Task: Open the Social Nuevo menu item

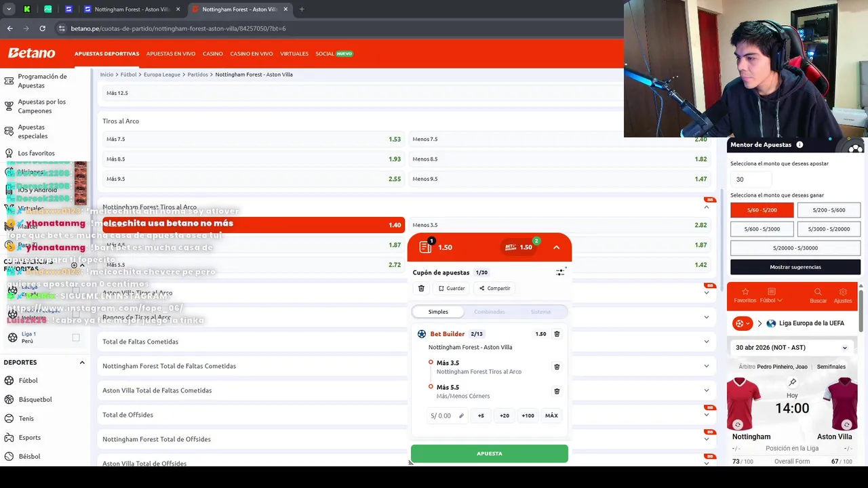Action: [x=334, y=54]
